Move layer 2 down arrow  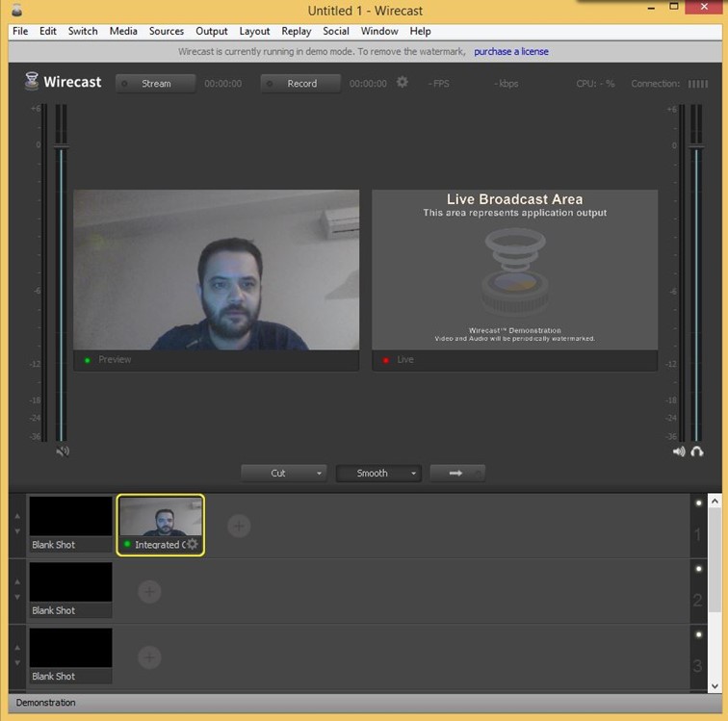(17, 597)
